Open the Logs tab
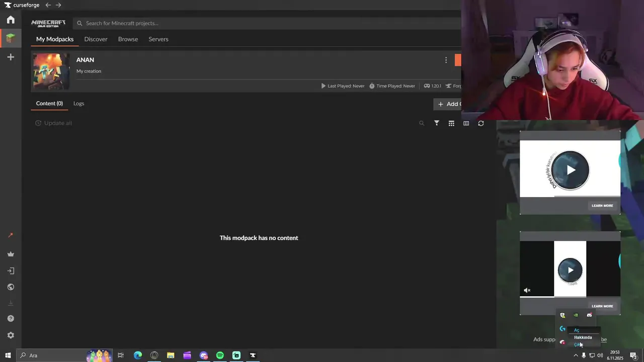 (x=78, y=104)
